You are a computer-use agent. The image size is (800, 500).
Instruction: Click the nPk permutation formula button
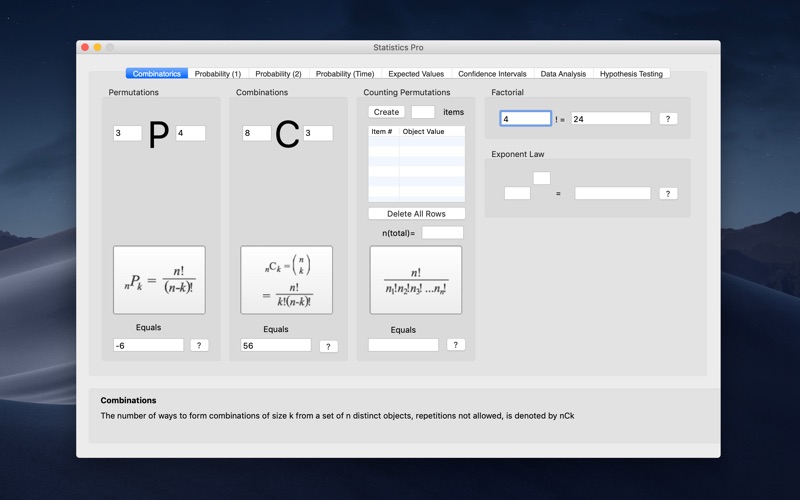(x=159, y=280)
